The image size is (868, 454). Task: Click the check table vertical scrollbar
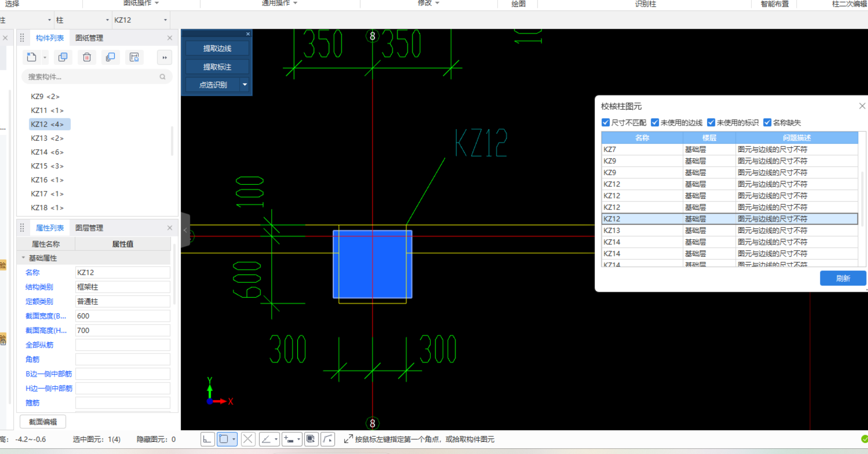click(862, 199)
